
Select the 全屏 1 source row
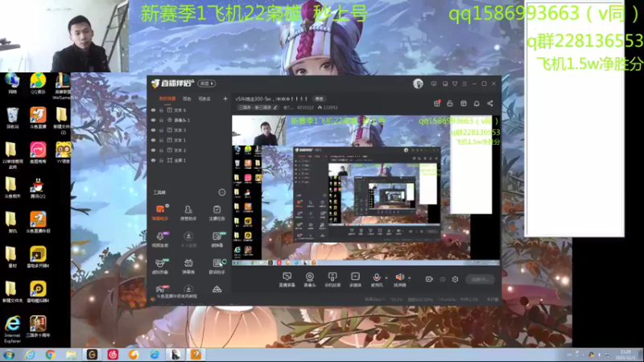point(189,160)
